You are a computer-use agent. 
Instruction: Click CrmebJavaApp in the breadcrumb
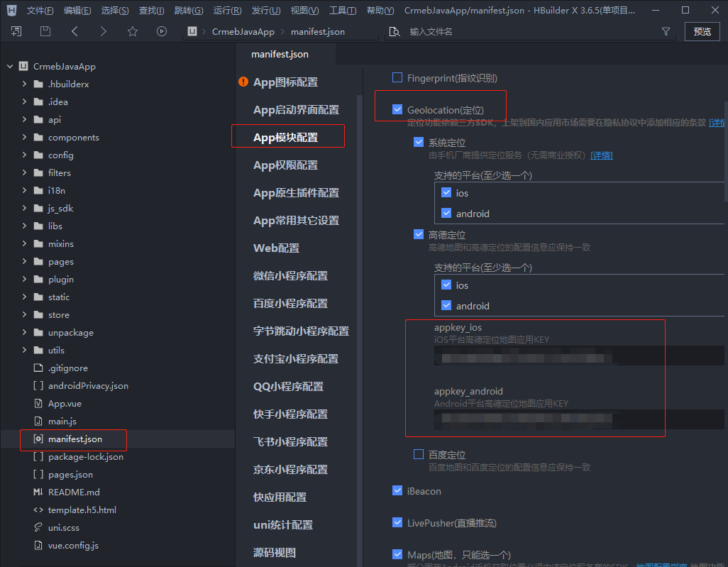click(x=243, y=31)
